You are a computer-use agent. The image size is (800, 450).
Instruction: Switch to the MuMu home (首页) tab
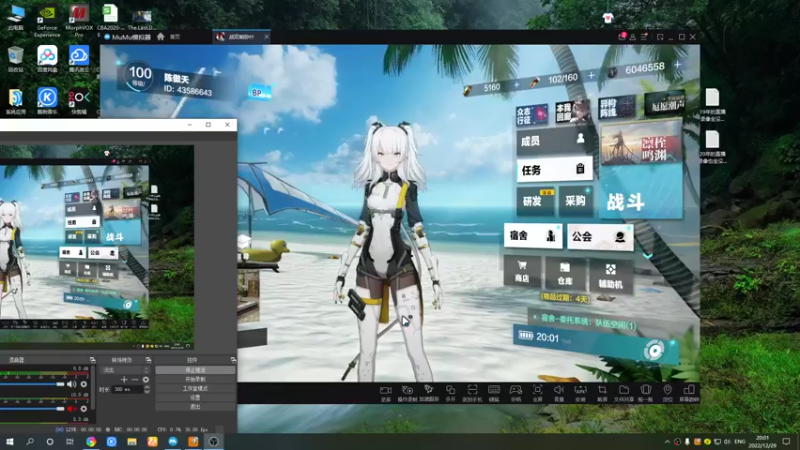[175, 37]
